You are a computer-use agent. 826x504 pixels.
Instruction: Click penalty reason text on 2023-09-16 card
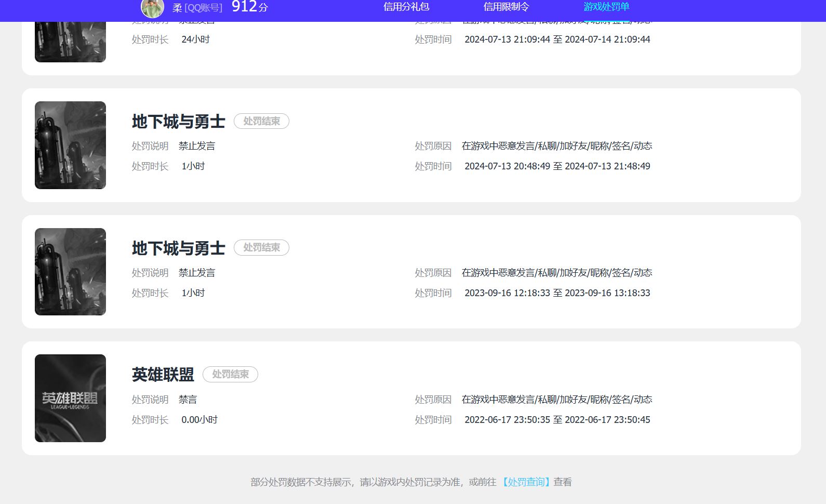(x=557, y=273)
